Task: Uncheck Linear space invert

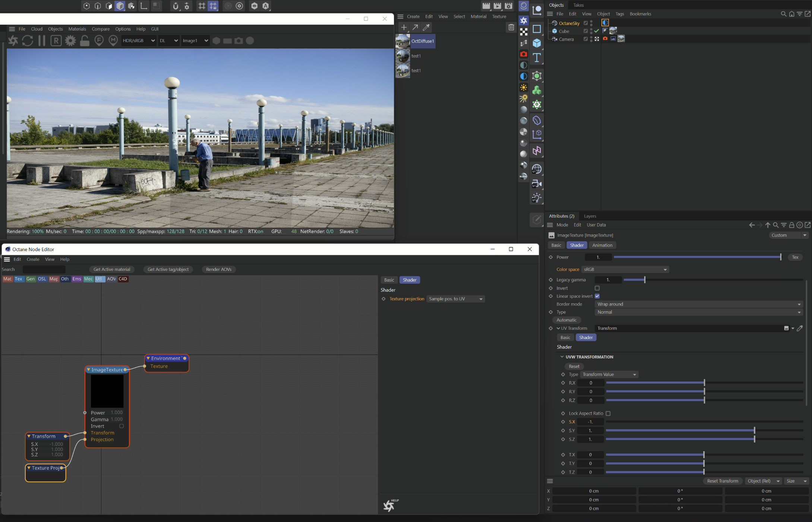Action: (x=597, y=296)
